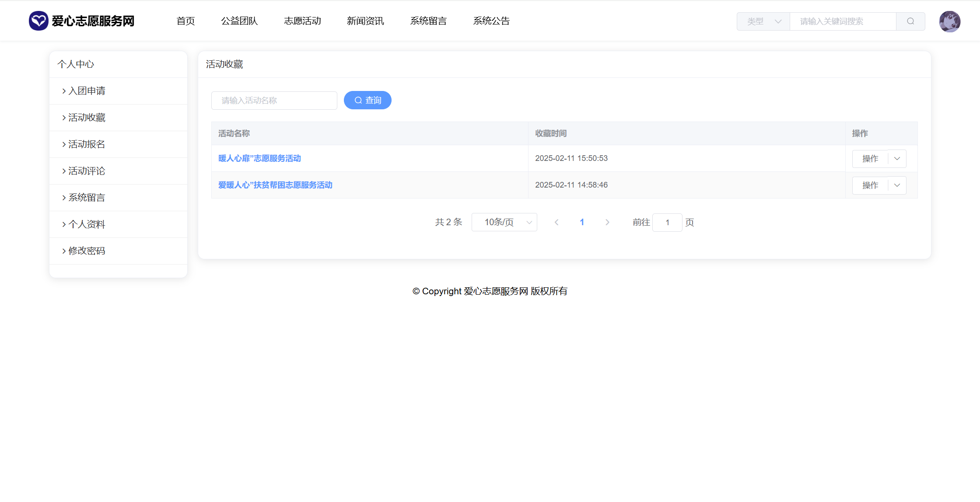The image size is (980, 502).
Task: Go to the 志愿活动 nav menu
Action: pyautogui.click(x=302, y=21)
